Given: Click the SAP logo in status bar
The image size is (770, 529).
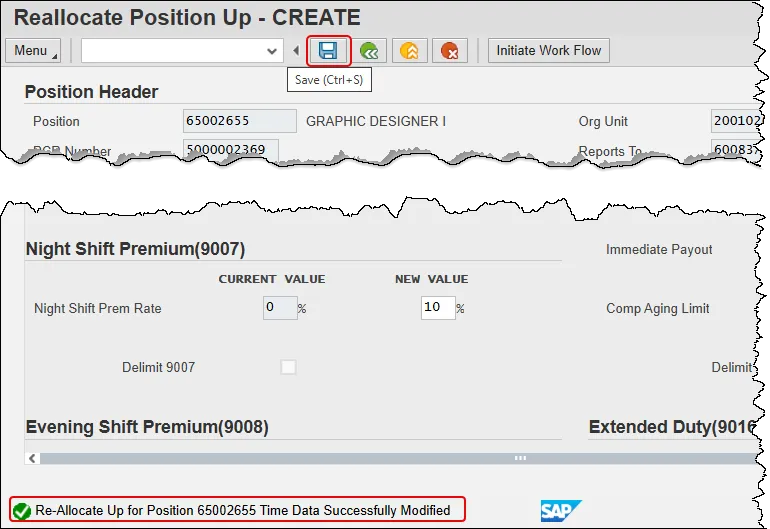Looking at the screenshot, I should tap(561, 511).
